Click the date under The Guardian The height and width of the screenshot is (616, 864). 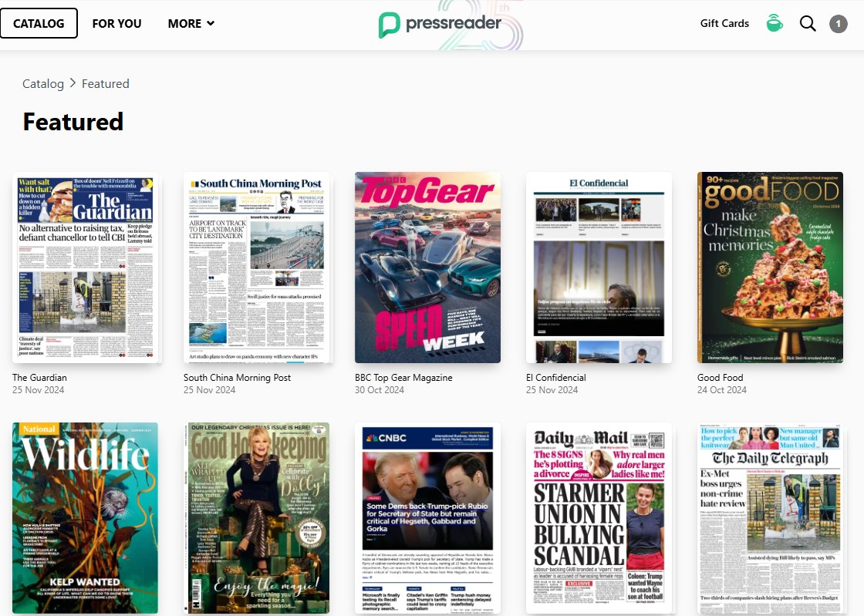point(38,390)
